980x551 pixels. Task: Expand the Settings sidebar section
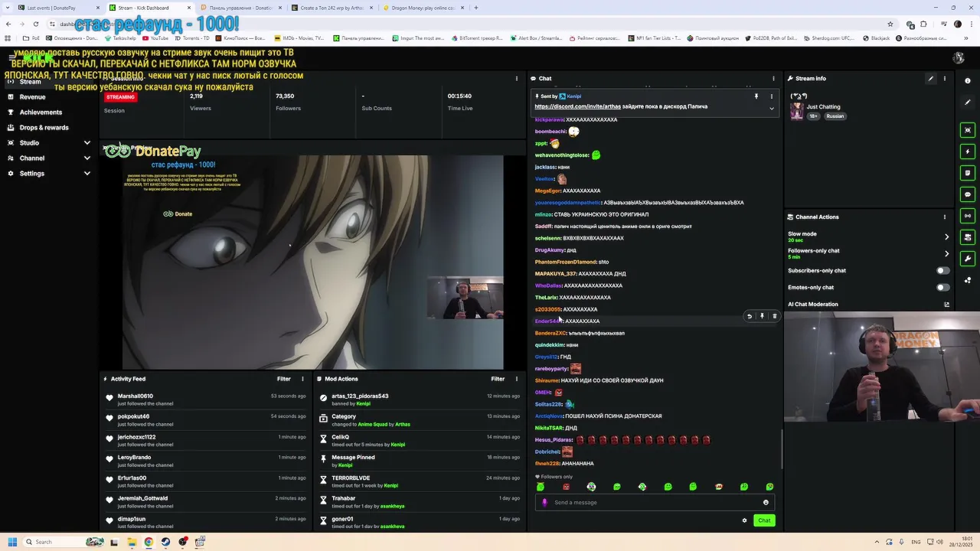[87, 174]
